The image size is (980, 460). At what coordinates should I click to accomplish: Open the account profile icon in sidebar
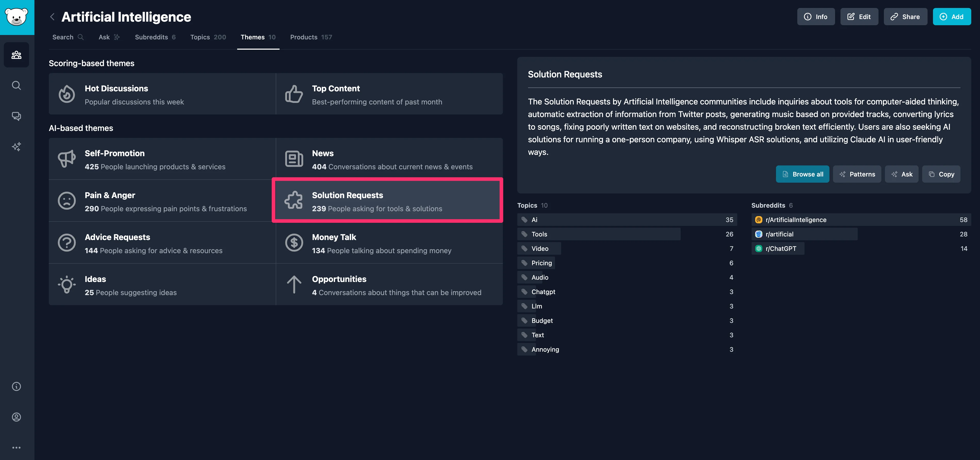tap(16, 417)
